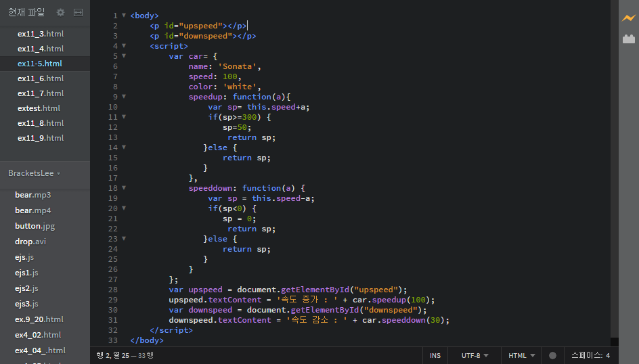This screenshot has width=639, height=364.
Task: Collapse the if fold on line 20
Action: coord(124,208)
